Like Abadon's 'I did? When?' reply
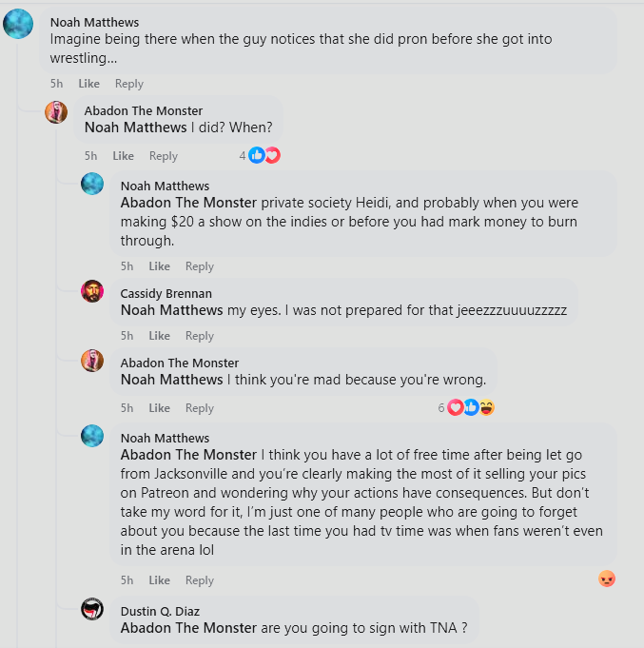The width and height of the screenshot is (644, 648). (x=123, y=156)
